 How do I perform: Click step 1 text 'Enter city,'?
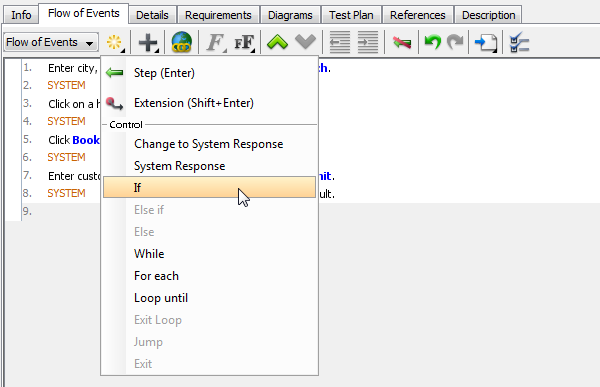pyautogui.click(x=73, y=68)
